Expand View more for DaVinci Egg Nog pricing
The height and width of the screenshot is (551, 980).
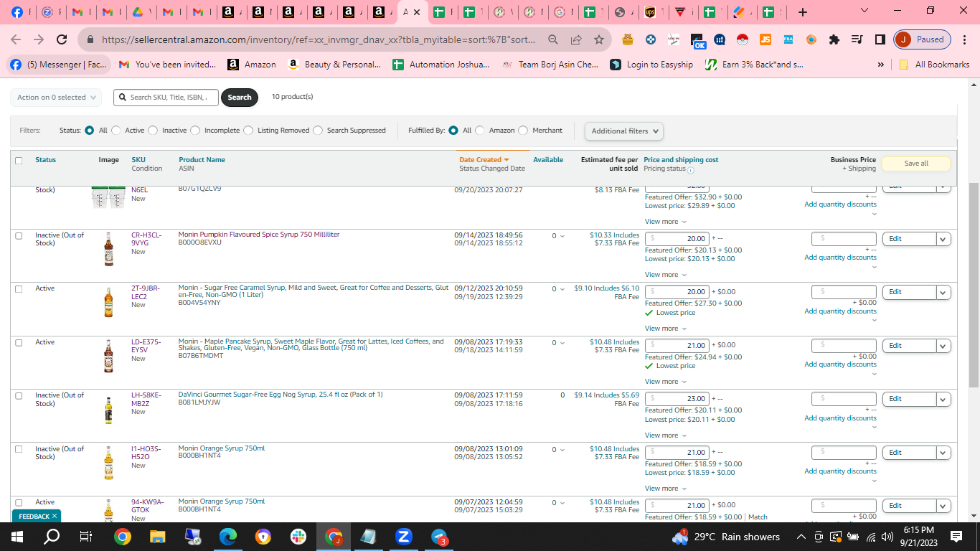click(x=665, y=435)
